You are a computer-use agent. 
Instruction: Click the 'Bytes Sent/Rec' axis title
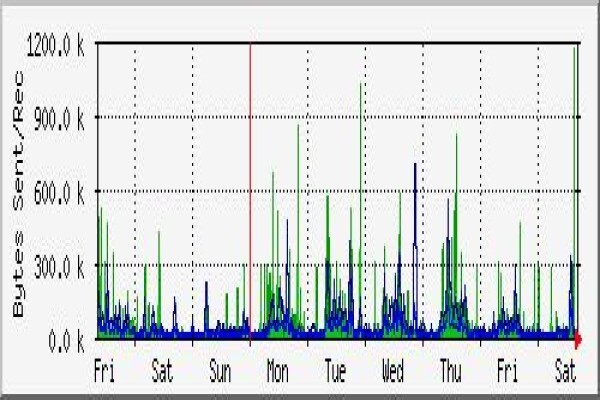[18, 194]
